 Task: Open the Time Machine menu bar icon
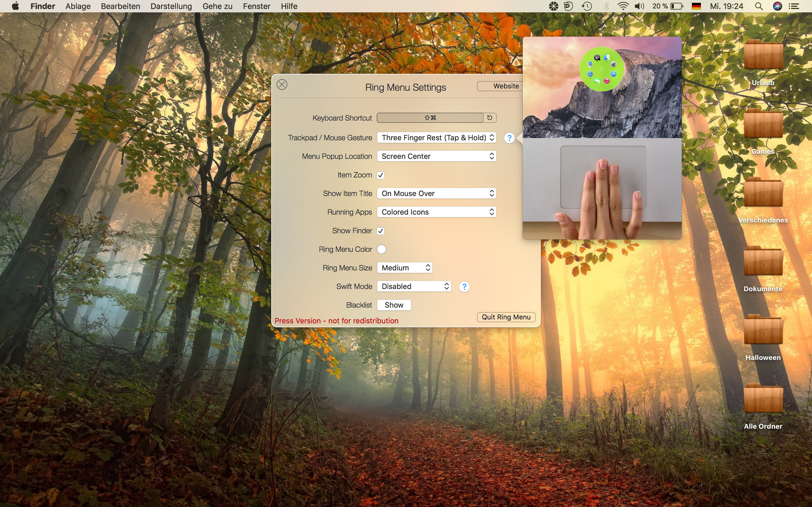587,6
